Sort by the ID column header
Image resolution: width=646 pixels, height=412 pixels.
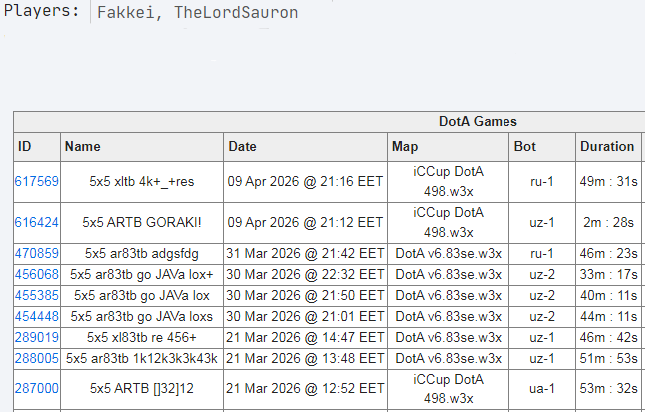pos(25,146)
